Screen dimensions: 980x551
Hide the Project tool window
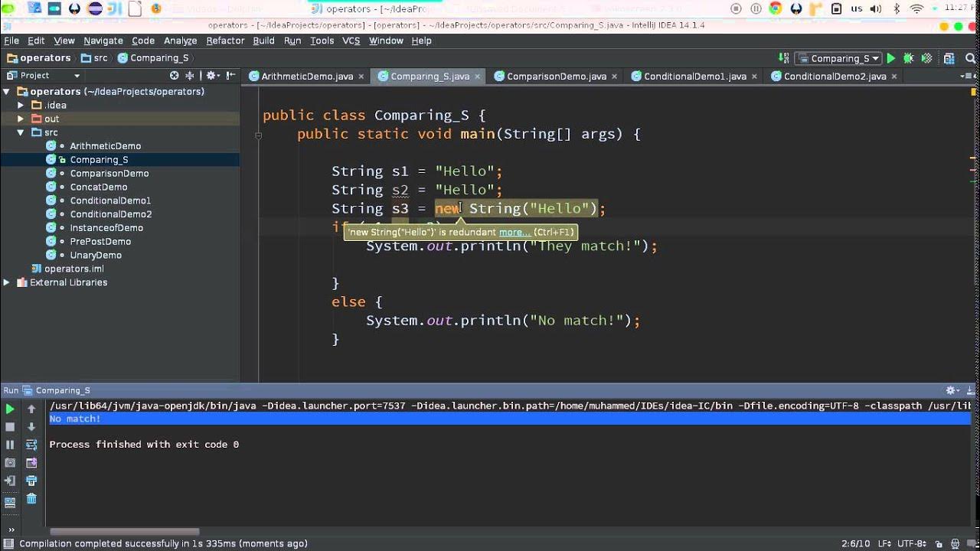[230, 76]
